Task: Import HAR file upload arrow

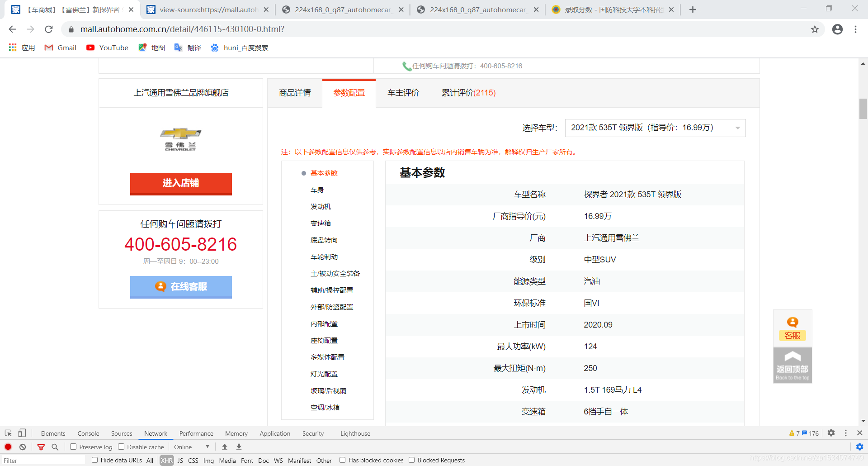Action: click(225, 447)
